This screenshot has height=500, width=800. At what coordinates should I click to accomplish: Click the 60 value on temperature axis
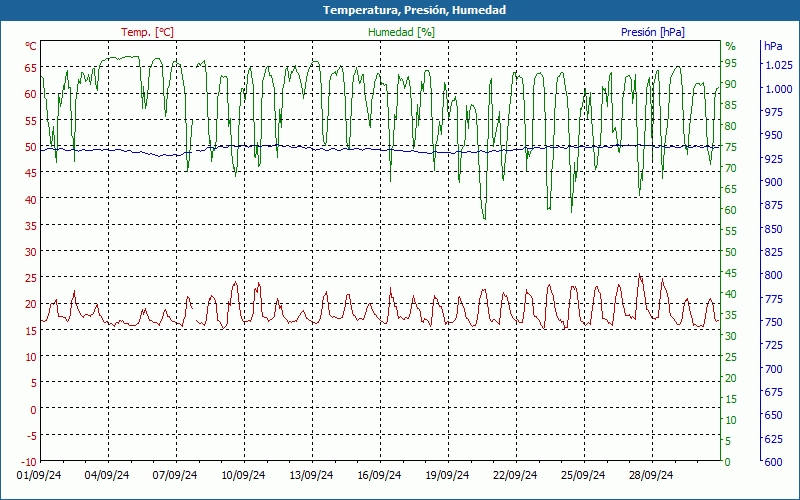[31, 94]
